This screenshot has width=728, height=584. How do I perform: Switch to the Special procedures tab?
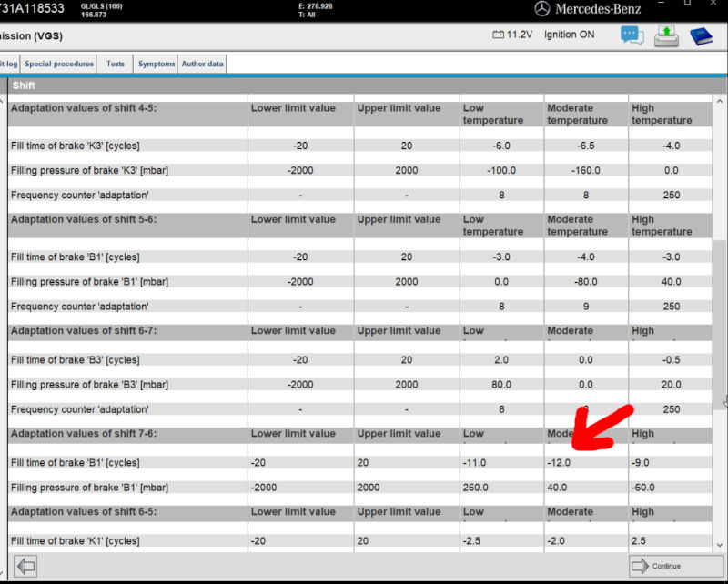coord(59,64)
